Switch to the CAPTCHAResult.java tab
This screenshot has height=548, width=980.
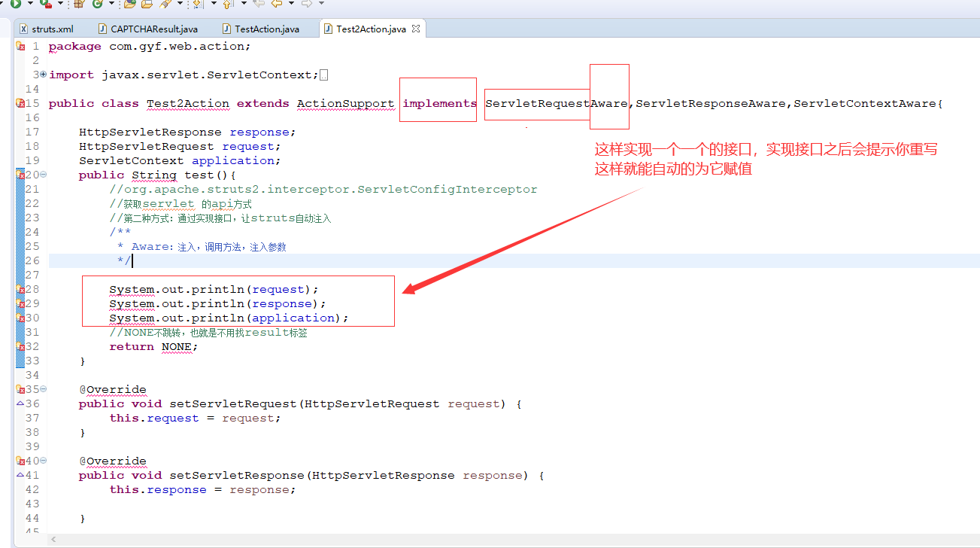point(147,29)
